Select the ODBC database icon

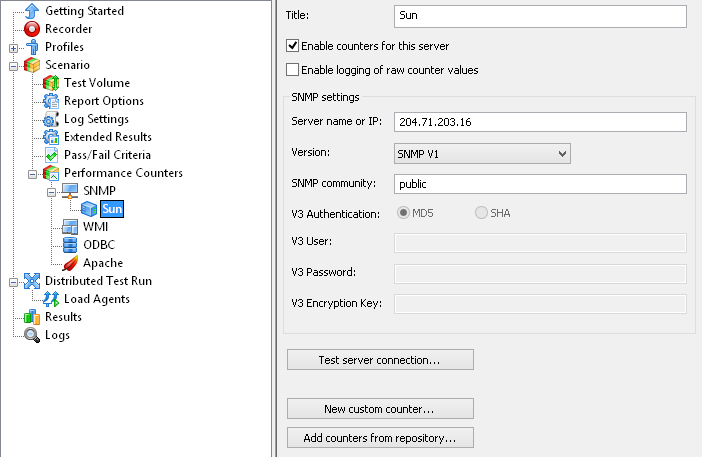coord(70,245)
